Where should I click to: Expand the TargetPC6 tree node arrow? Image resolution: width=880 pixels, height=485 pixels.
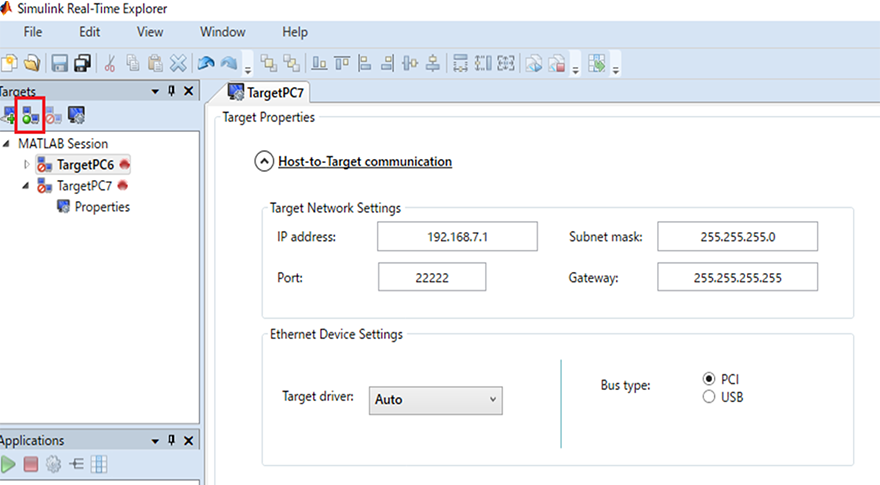[26, 164]
